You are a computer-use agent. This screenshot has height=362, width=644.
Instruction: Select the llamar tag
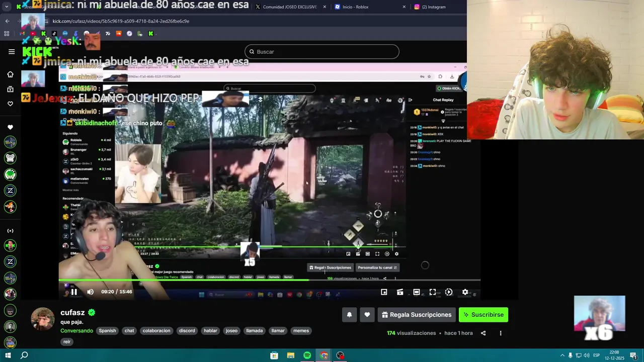pos(278,331)
